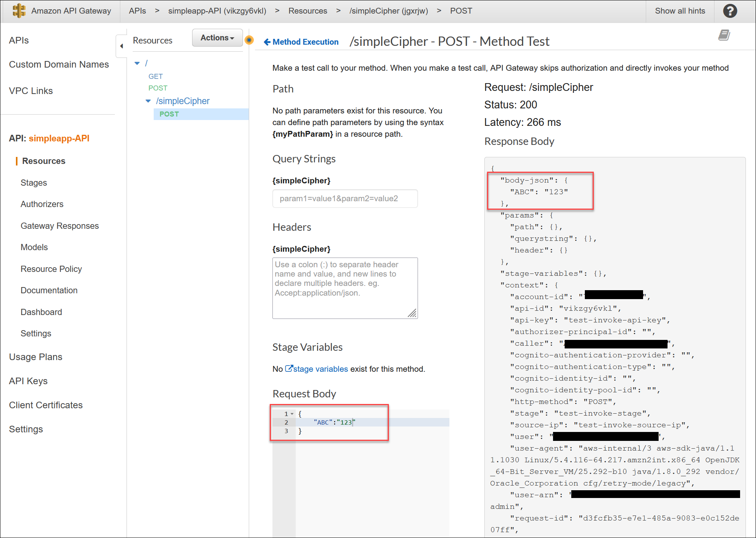Image resolution: width=756 pixels, height=538 pixels.
Task: Click the simpleapp-API breadcrumb
Action: coord(217,11)
